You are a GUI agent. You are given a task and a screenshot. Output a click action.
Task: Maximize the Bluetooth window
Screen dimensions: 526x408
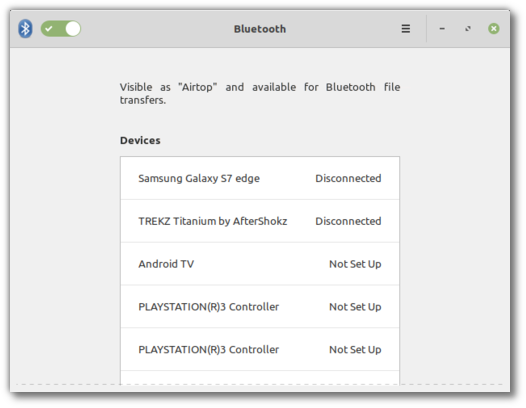coord(468,29)
